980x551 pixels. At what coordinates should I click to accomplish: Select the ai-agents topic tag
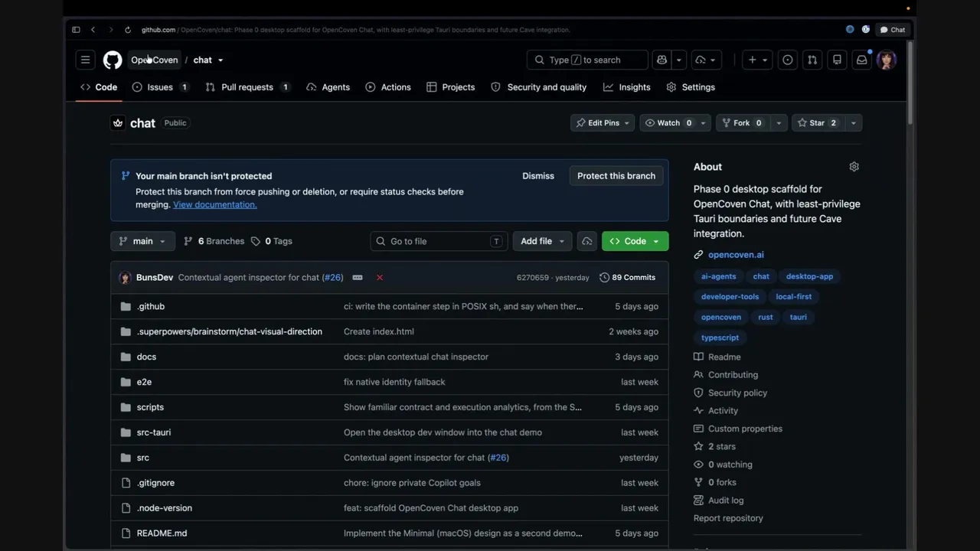click(718, 276)
